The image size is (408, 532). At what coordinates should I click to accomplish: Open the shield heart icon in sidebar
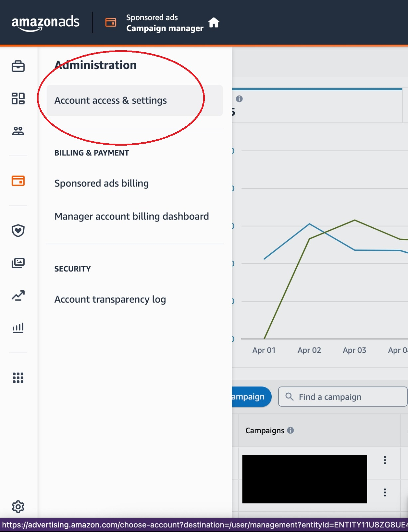point(18,230)
